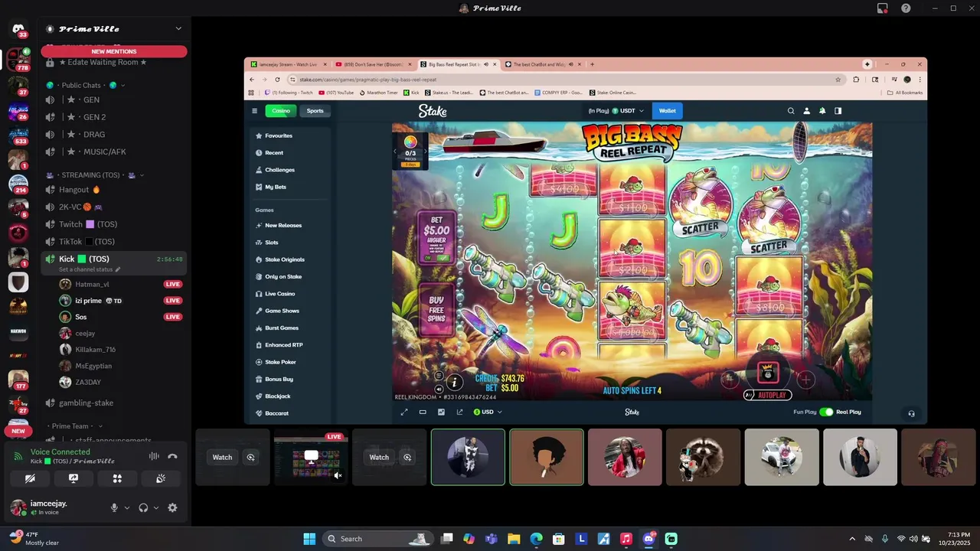Open the noise suppression waveform icon
This screenshot has height=551, width=980.
(x=154, y=456)
